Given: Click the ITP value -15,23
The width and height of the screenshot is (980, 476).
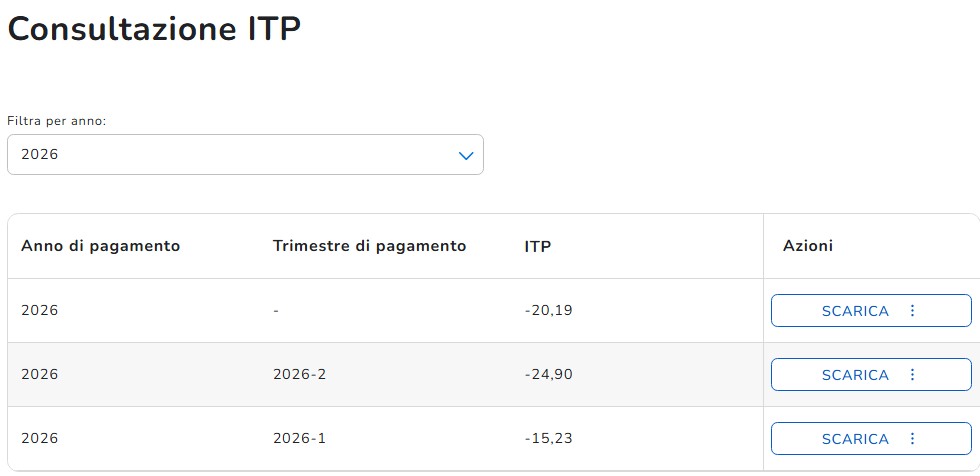Looking at the screenshot, I should click(548, 439).
